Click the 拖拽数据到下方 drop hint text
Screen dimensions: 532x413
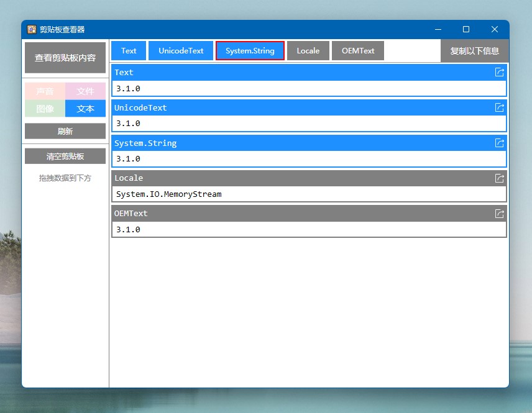coord(65,178)
